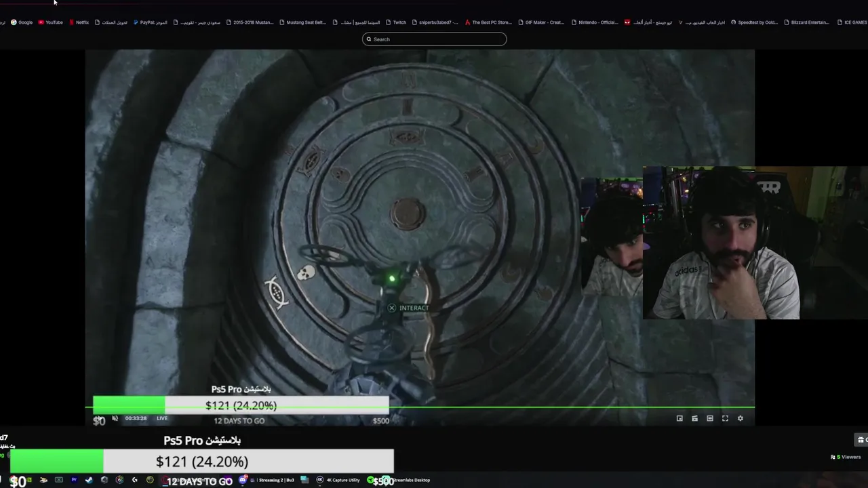
Task: Click the 00:33:28 stream time display
Action: click(x=136, y=418)
